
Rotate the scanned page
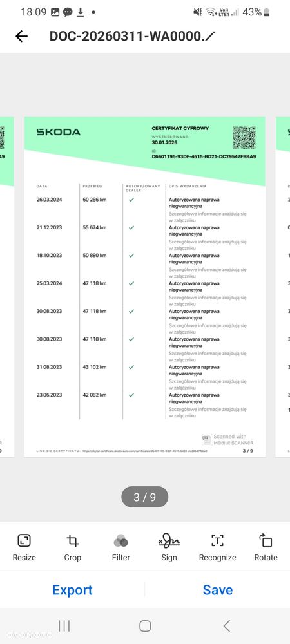tap(266, 547)
